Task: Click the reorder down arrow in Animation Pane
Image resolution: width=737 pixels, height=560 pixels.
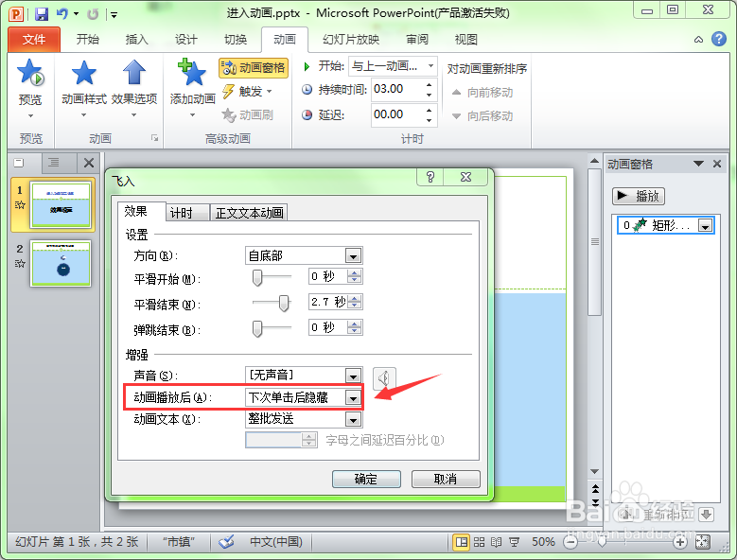Action: (706, 515)
